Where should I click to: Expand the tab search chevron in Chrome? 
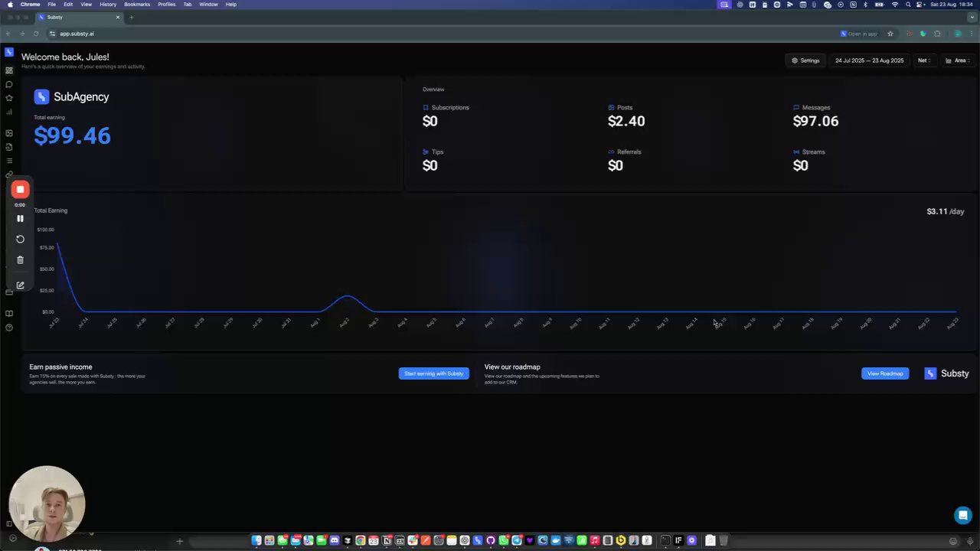(x=971, y=17)
